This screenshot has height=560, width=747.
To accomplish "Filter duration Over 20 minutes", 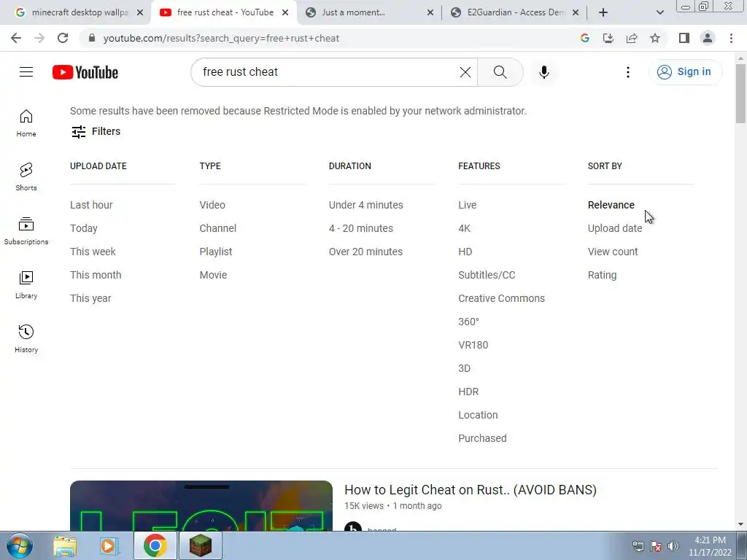I will point(365,252).
